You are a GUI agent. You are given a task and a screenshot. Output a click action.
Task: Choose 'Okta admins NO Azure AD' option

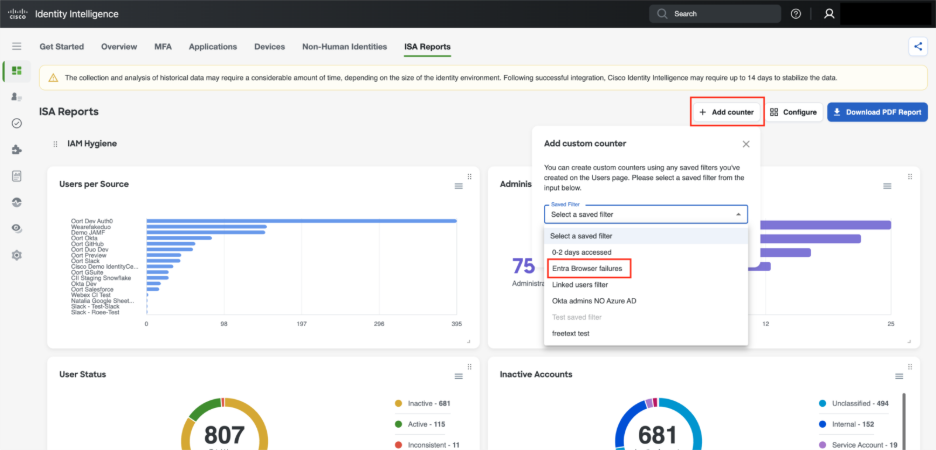click(594, 300)
